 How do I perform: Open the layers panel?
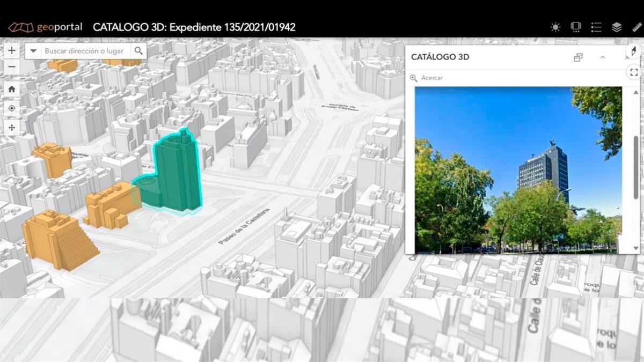coord(616,27)
